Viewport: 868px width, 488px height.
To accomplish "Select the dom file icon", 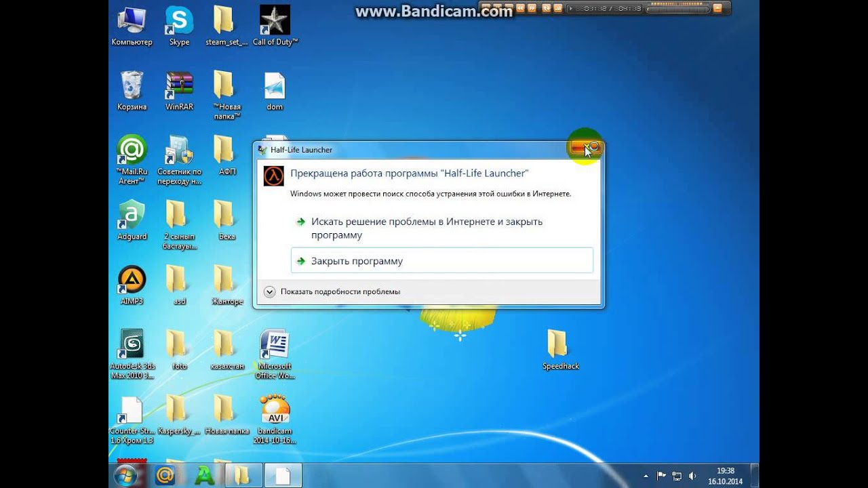I will coord(275,91).
